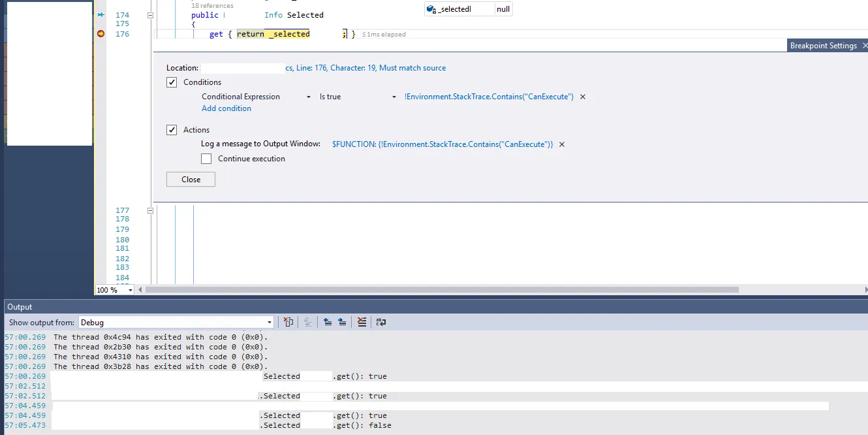Viewport: 868px width, 435px height.
Task: Go to previous message in Output
Action: [328, 322]
